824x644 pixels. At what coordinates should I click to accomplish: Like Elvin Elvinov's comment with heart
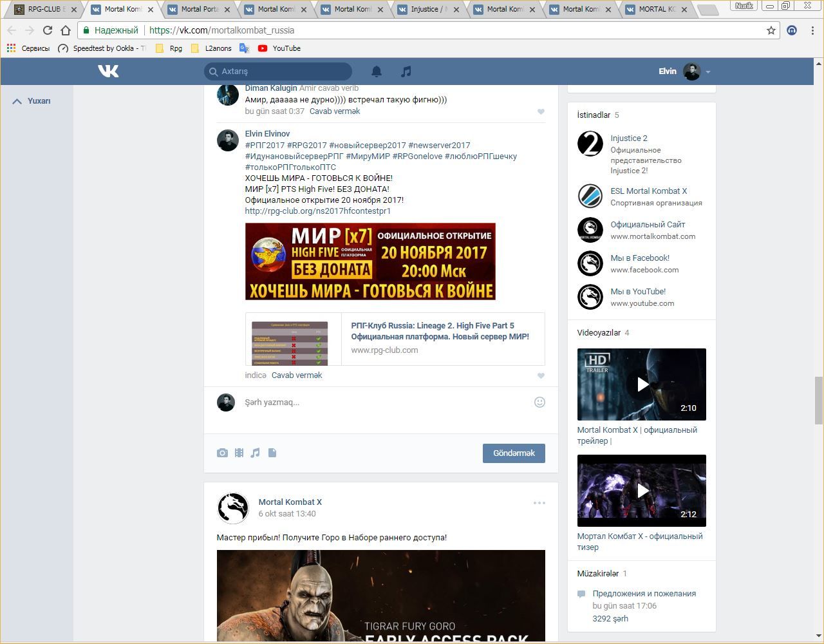point(541,375)
